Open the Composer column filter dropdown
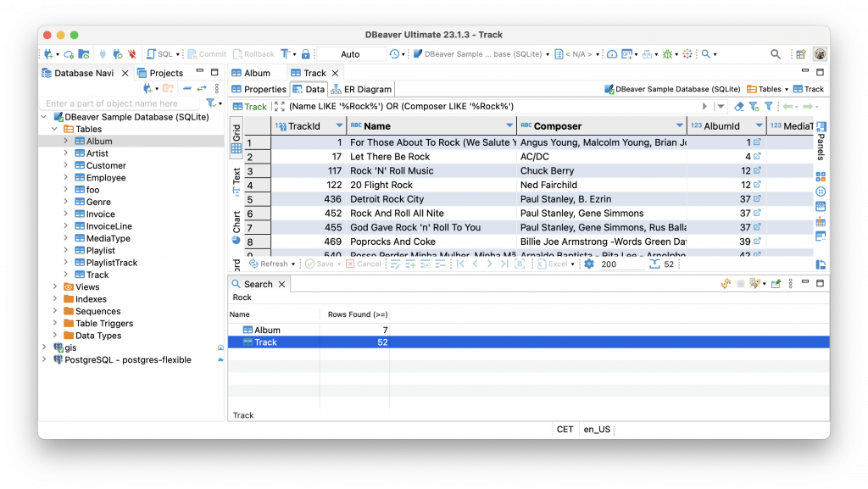Viewport: 868px width, 489px height. (679, 126)
